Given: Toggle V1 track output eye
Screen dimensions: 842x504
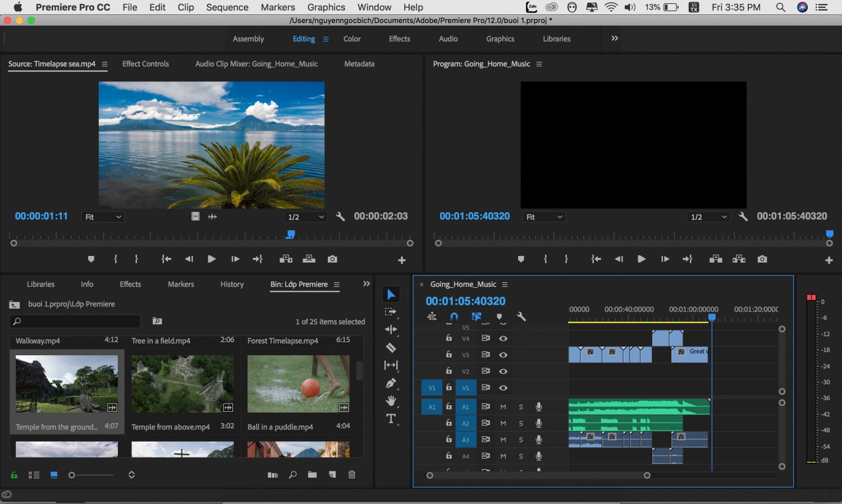Looking at the screenshot, I should coord(504,388).
